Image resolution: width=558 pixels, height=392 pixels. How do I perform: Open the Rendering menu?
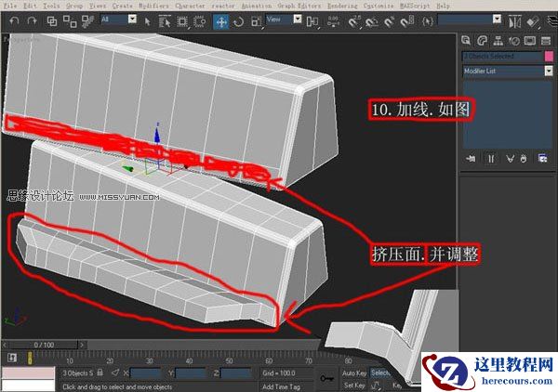click(342, 6)
